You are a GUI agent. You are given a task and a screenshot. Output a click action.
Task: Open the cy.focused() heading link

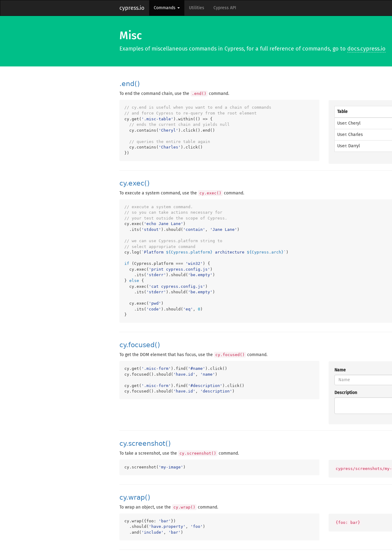coord(140,345)
